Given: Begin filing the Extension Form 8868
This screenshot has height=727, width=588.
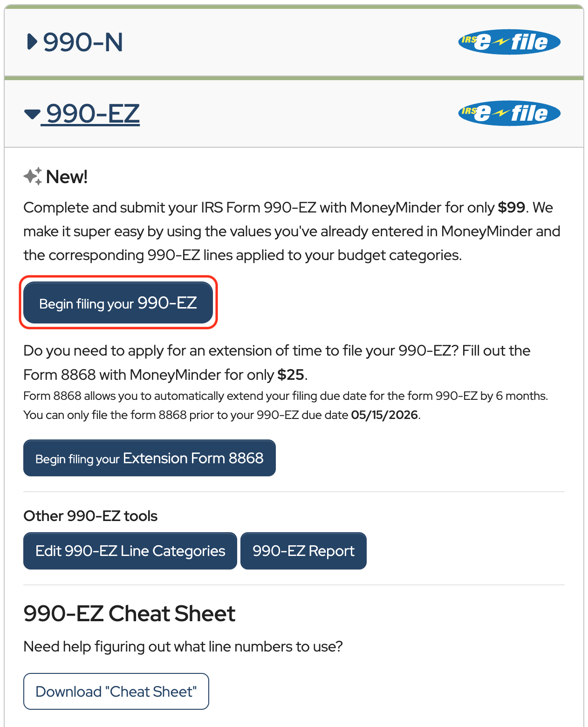Looking at the screenshot, I should [x=149, y=458].
